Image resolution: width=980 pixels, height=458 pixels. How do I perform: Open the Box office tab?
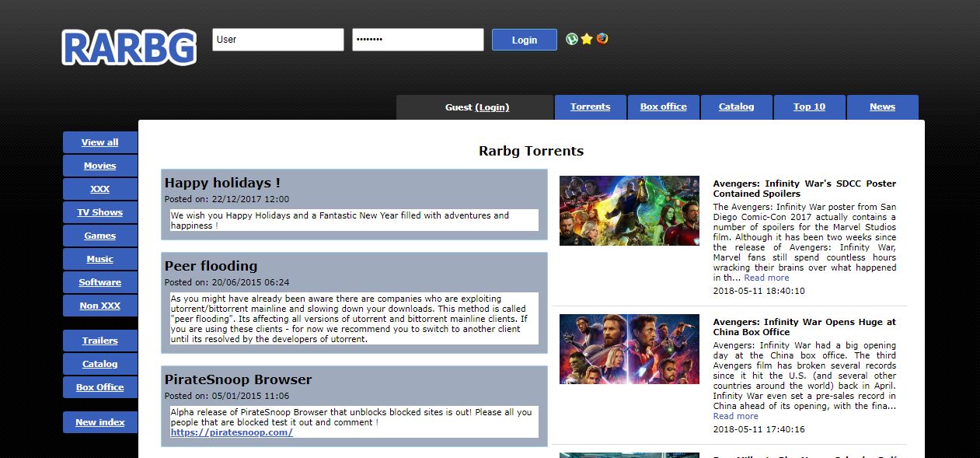click(x=663, y=107)
